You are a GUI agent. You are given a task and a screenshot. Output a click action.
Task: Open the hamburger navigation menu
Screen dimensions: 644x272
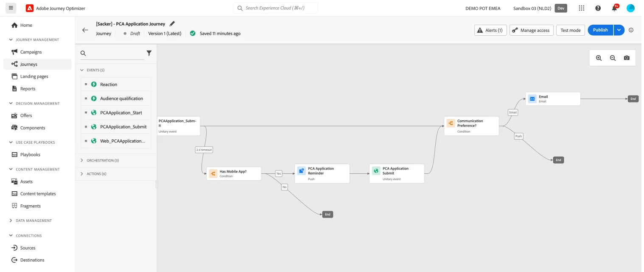(10, 8)
